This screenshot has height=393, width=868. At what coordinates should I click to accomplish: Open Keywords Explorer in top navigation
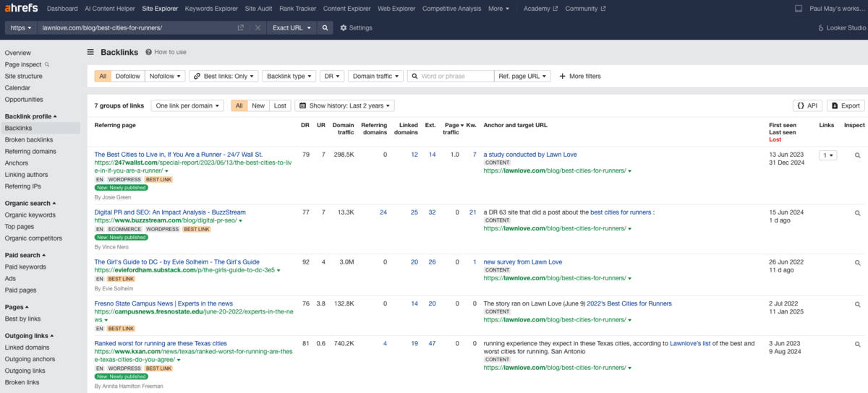[211, 9]
